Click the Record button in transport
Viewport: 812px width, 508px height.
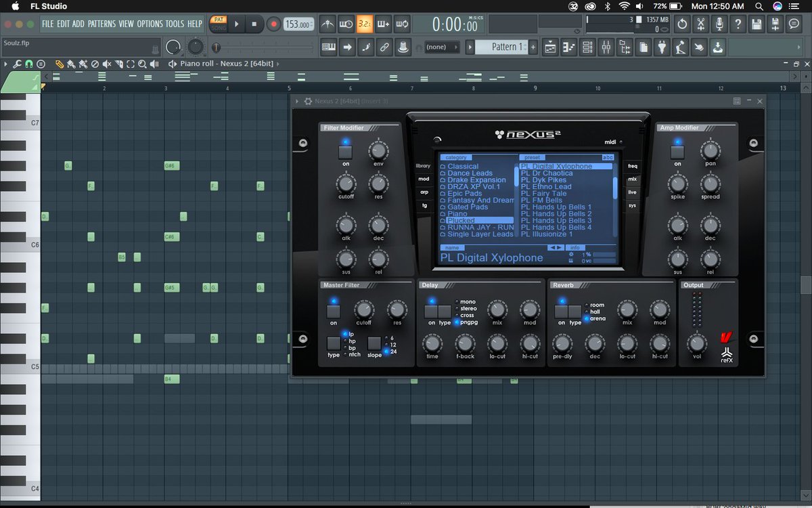coord(273,24)
